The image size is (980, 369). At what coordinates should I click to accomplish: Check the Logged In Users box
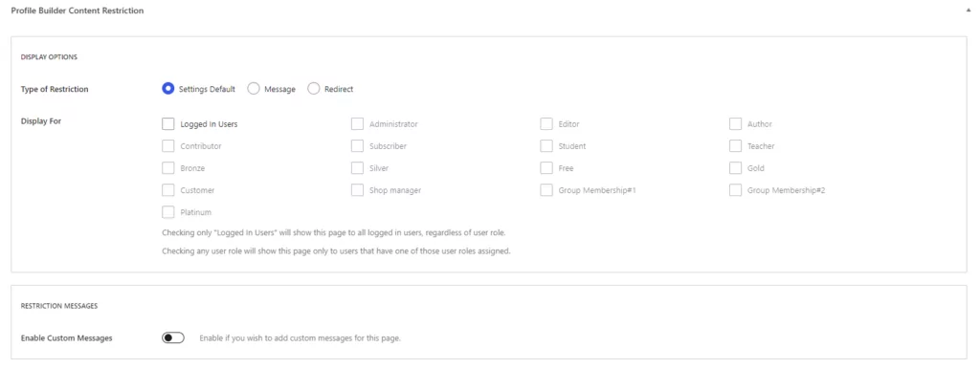(x=167, y=124)
